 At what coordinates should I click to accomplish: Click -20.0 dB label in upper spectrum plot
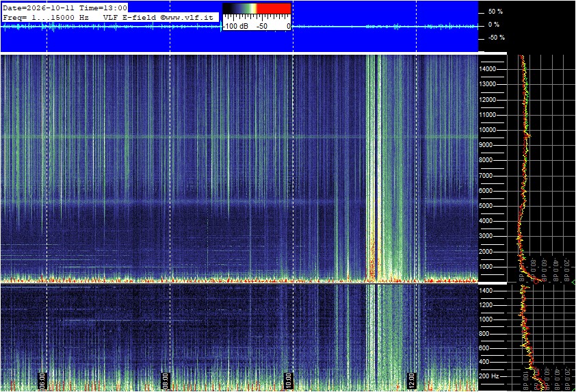[567, 270]
